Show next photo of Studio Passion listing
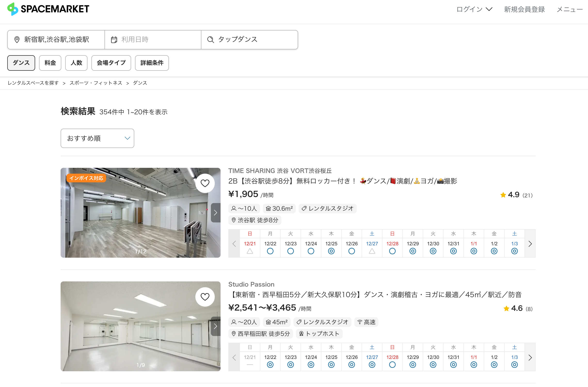This screenshot has height=387, width=588. pos(215,326)
